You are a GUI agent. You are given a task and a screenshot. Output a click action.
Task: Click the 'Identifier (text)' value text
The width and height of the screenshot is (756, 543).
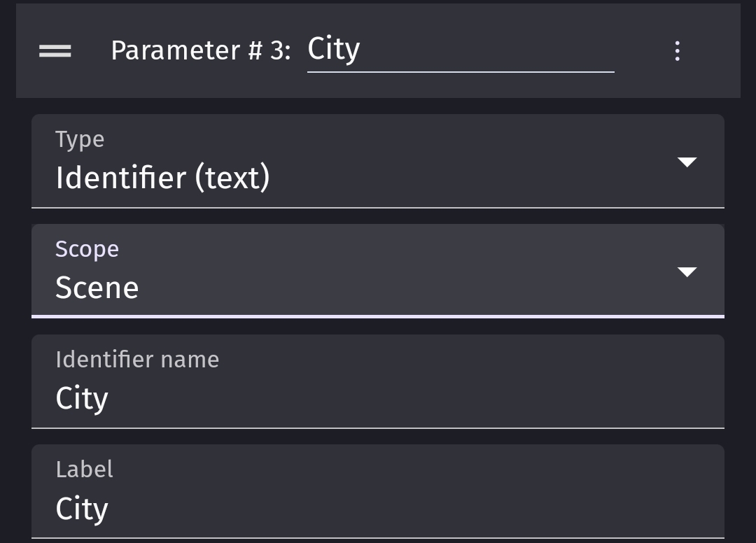[162, 178]
